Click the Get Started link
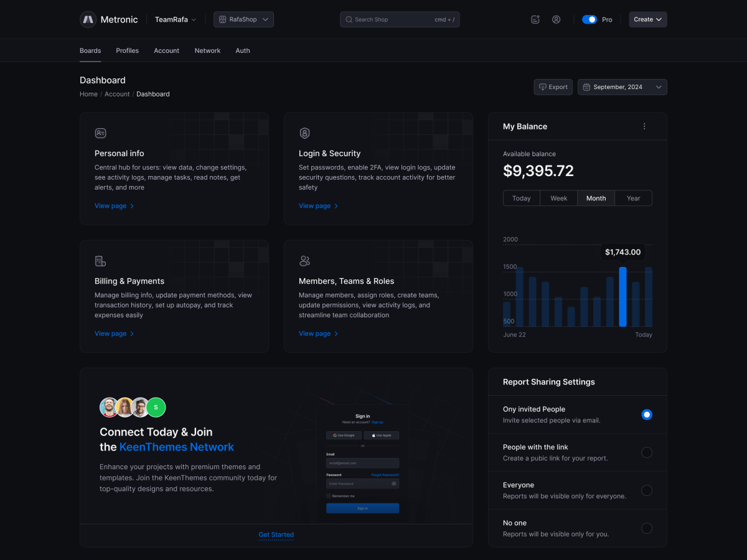747x560 pixels. click(x=276, y=534)
